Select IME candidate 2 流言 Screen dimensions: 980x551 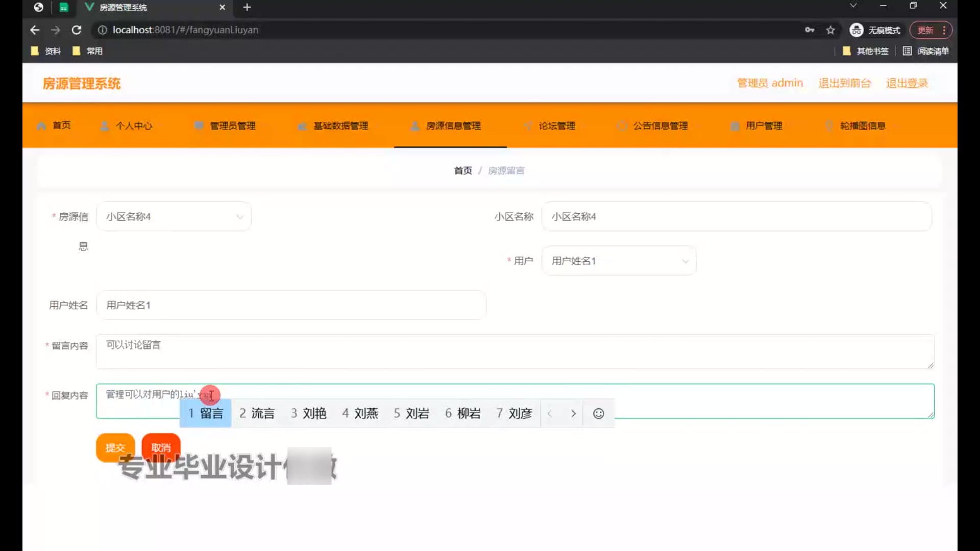(257, 413)
